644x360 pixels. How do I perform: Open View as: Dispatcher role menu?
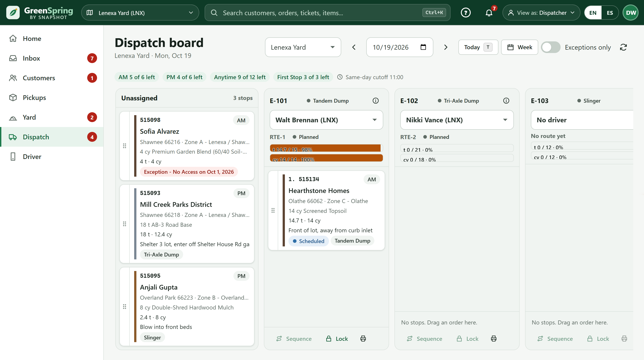(541, 13)
